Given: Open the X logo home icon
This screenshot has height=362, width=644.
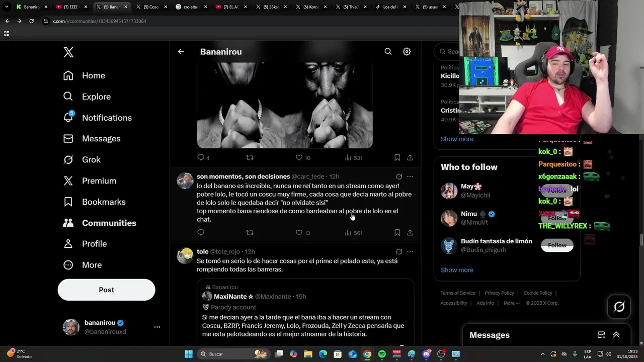Looking at the screenshot, I should (x=68, y=52).
